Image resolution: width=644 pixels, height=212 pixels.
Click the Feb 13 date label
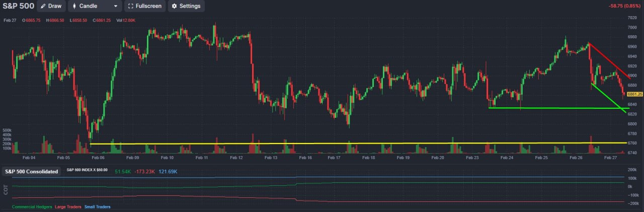coord(271,158)
